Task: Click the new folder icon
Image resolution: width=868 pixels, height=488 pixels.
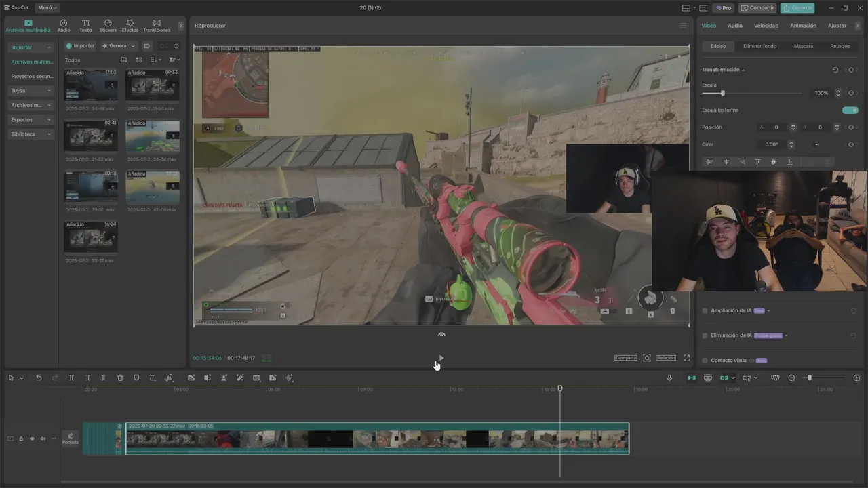Action: (123, 60)
